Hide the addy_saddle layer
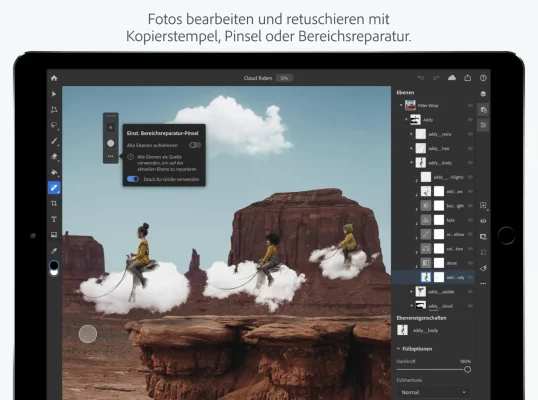Image resolution: width=538 pixels, height=400 pixels. (470, 292)
